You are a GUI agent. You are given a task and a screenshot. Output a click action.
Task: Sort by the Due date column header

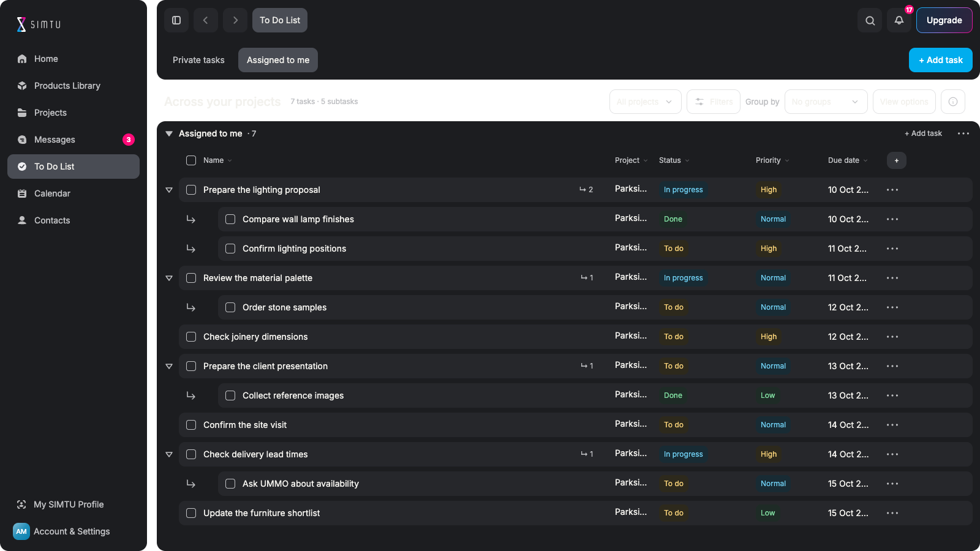point(848,160)
